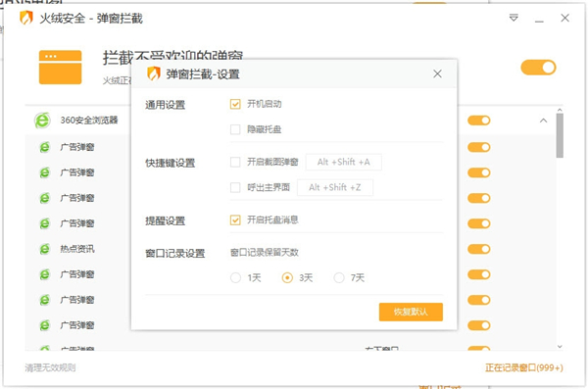Click the scrollbar up arrow

[x=560, y=110]
